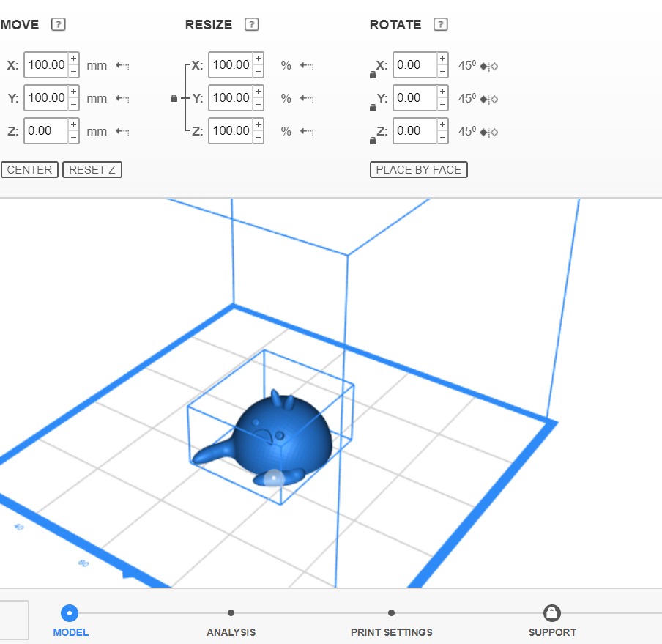Click the CENTER button
Image resolution: width=662 pixels, height=644 pixels.
pos(29,170)
